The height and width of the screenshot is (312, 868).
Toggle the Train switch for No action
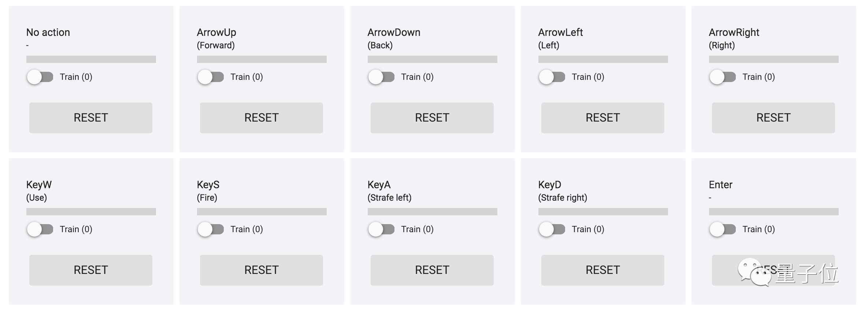(x=40, y=77)
